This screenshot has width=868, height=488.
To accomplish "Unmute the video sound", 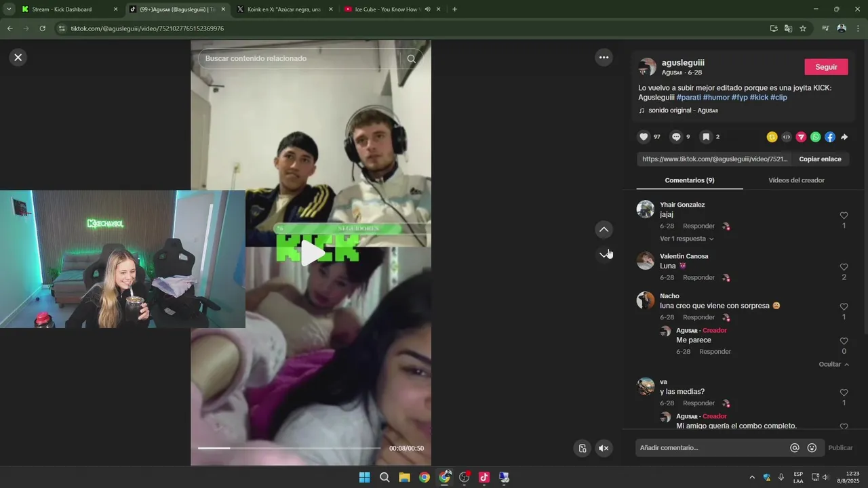I will pyautogui.click(x=604, y=448).
